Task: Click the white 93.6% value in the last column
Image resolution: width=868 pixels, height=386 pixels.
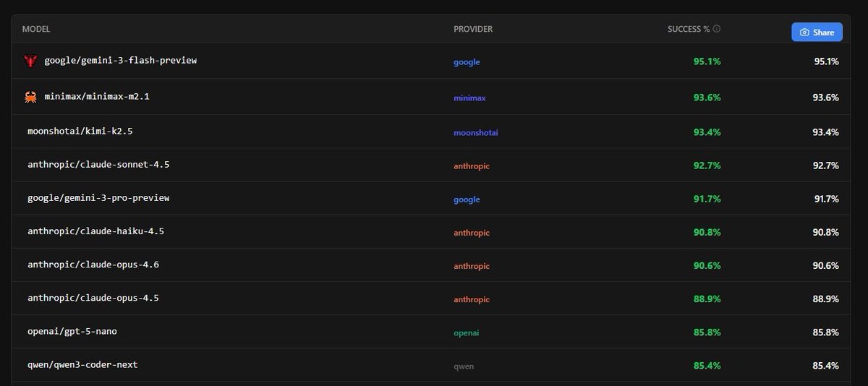Action: pyautogui.click(x=826, y=98)
